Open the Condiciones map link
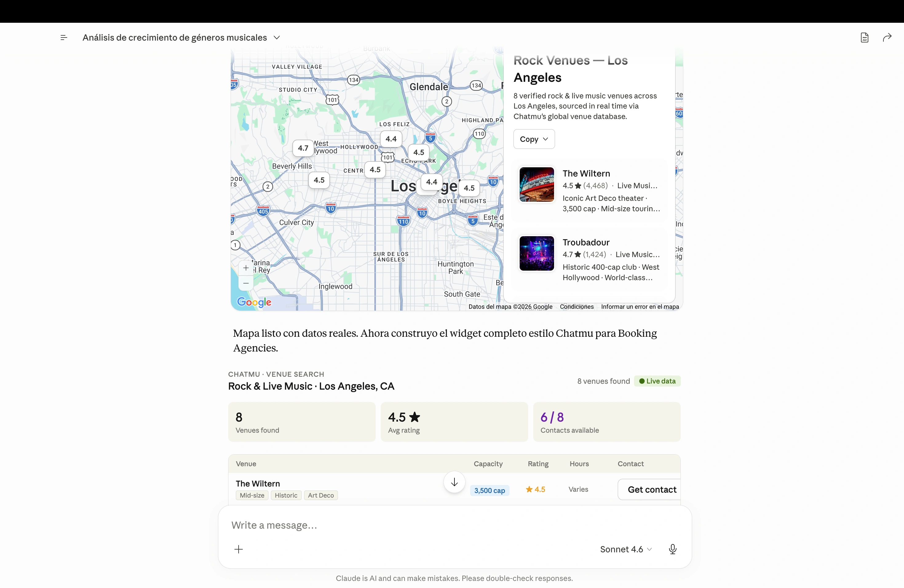Viewport: 904px width, 588px height. (577, 307)
